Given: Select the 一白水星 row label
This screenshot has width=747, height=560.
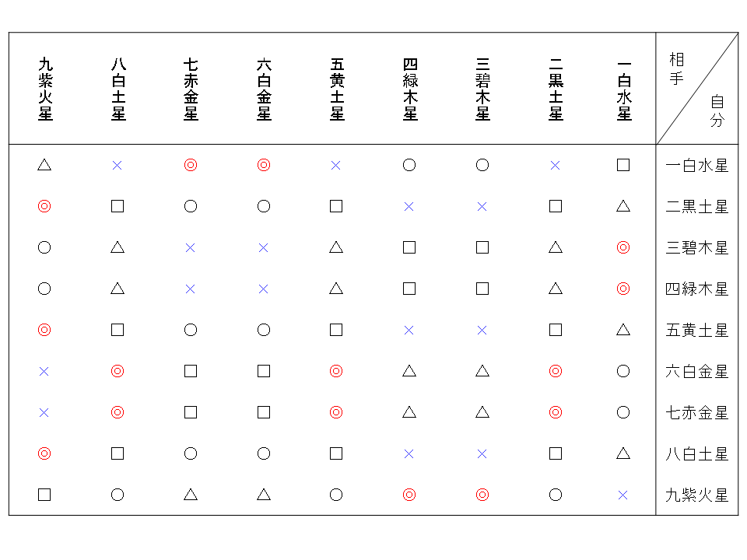Looking at the screenshot, I should tap(696, 165).
